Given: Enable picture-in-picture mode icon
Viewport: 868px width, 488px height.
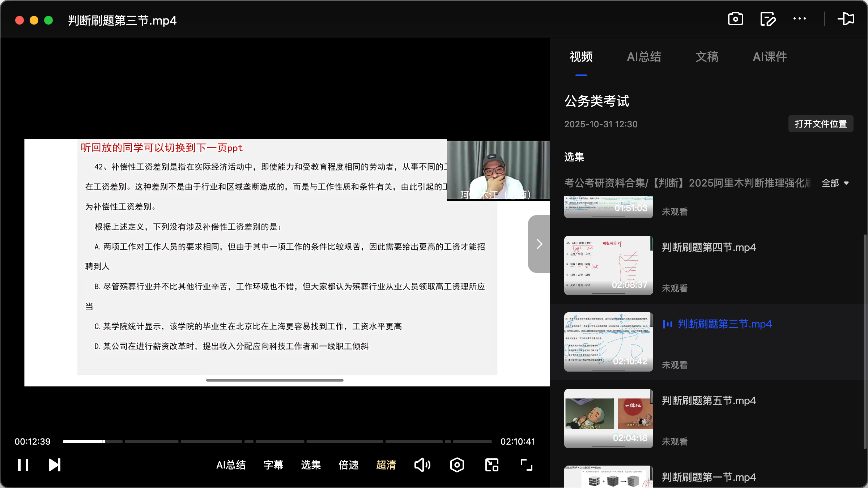Looking at the screenshot, I should tap(491, 465).
